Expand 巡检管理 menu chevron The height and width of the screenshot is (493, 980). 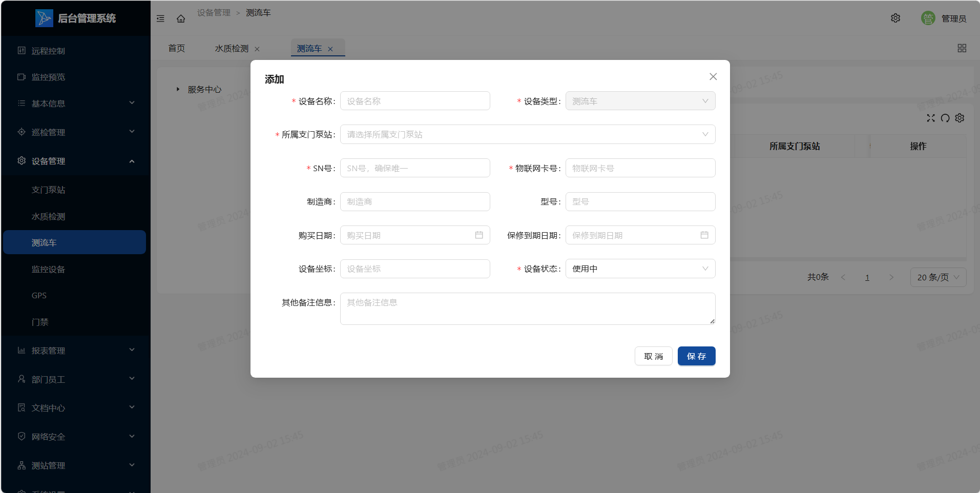pos(132,132)
